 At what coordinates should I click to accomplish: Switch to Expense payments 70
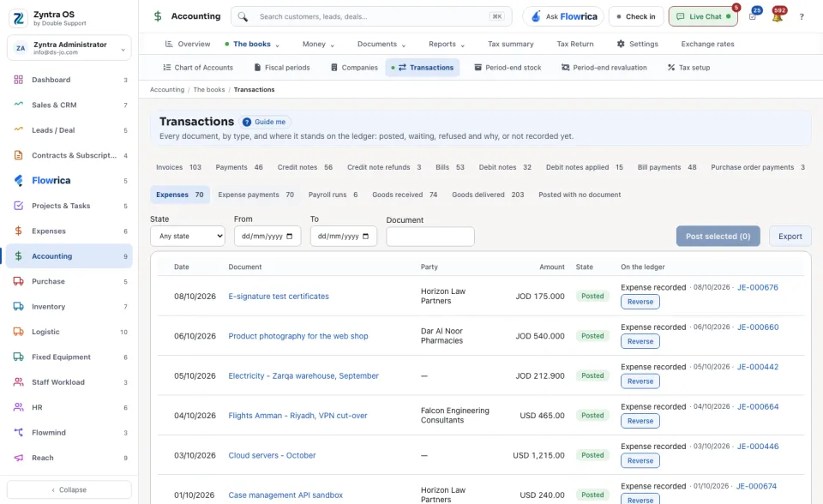pos(256,195)
